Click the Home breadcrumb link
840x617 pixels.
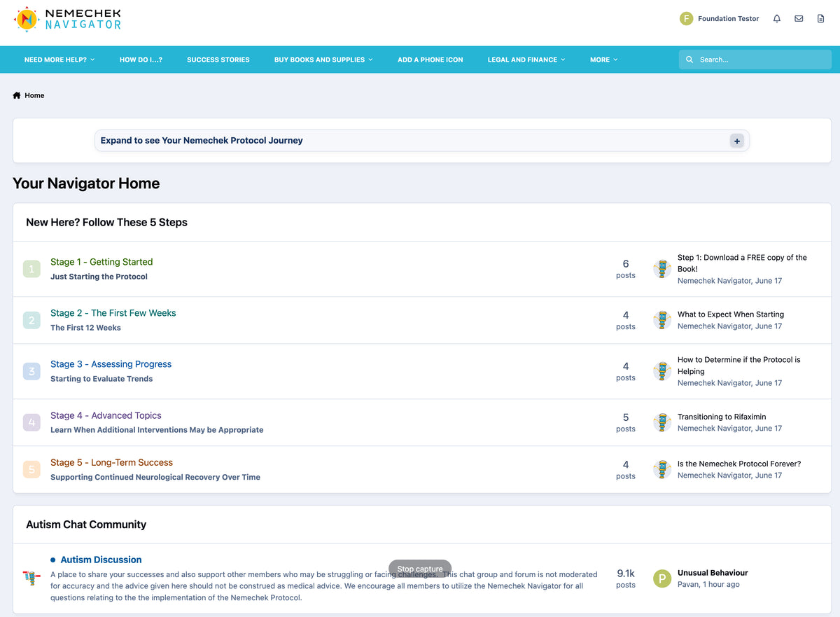tap(34, 95)
